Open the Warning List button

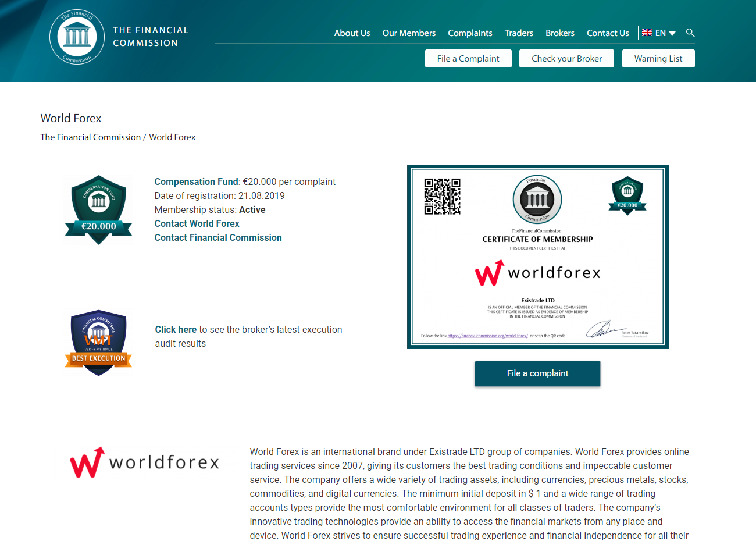coord(658,59)
